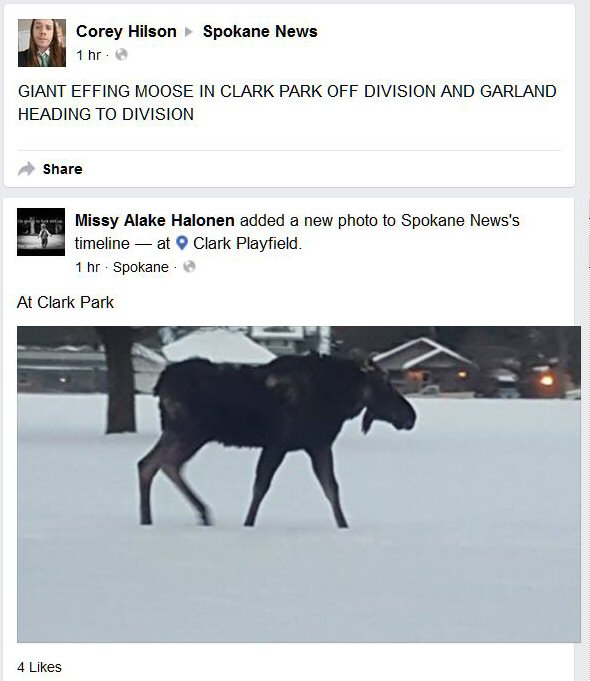The height and width of the screenshot is (681, 590).
Task: Open Corey Hilson's profile picture
Action: coord(42,43)
